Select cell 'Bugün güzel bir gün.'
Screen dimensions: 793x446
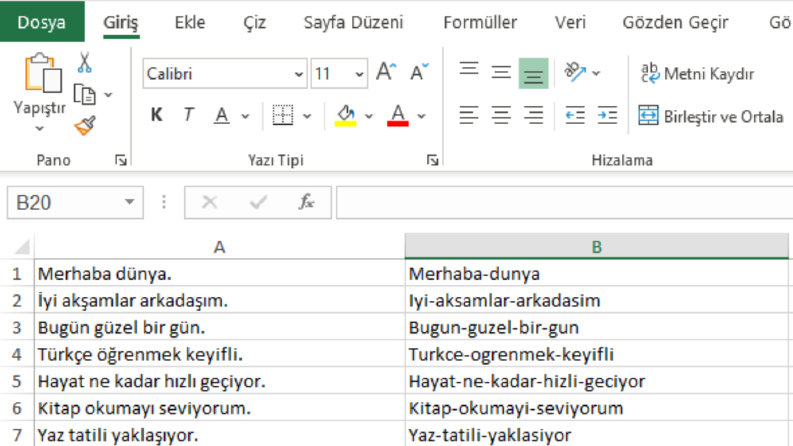(219, 327)
